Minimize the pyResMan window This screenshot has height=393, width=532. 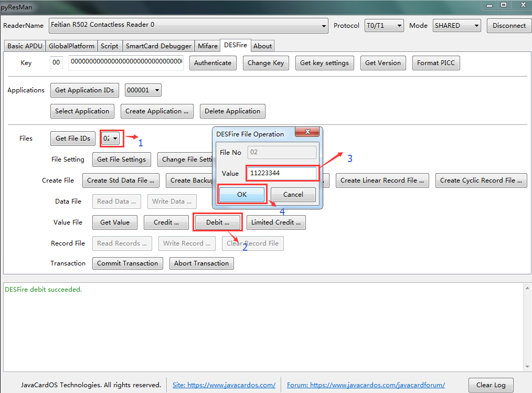490,5
